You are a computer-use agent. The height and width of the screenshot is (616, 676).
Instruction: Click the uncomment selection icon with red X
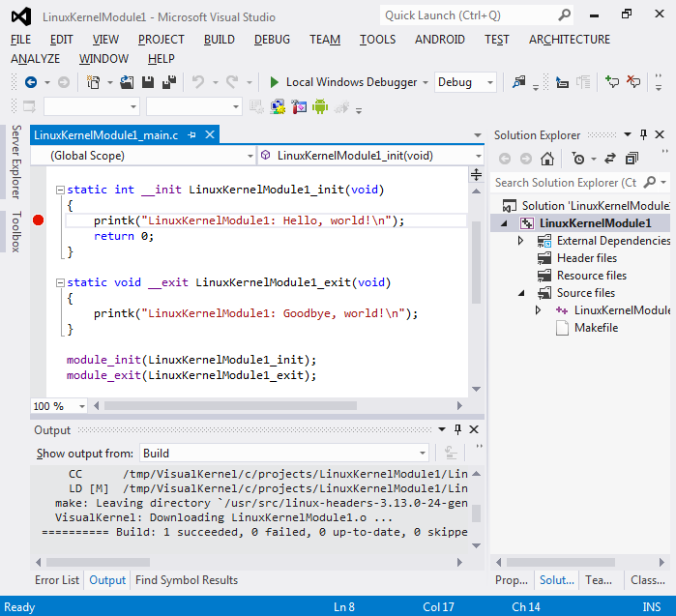tap(633, 82)
